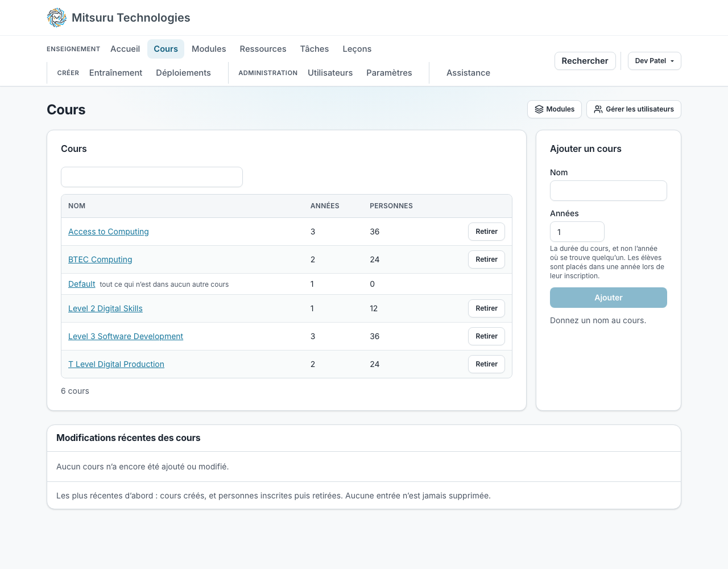Retirer the Level 2 Digital Skills course

[x=486, y=308]
